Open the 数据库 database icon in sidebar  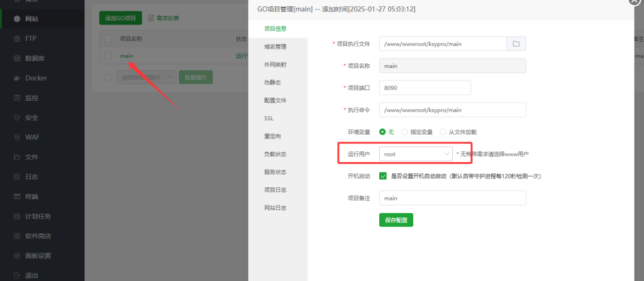(x=18, y=58)
